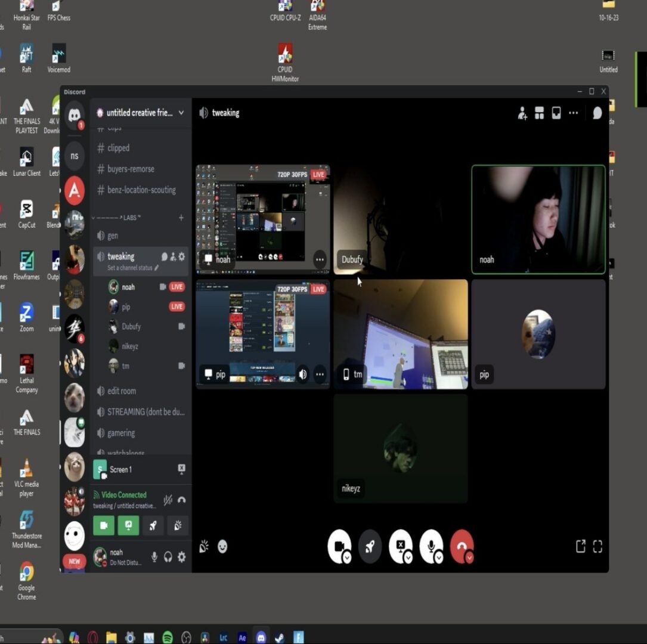Toggle the microphone mute in call controls
This screenshot has height=644, width=647.
[x=430, y=545]
